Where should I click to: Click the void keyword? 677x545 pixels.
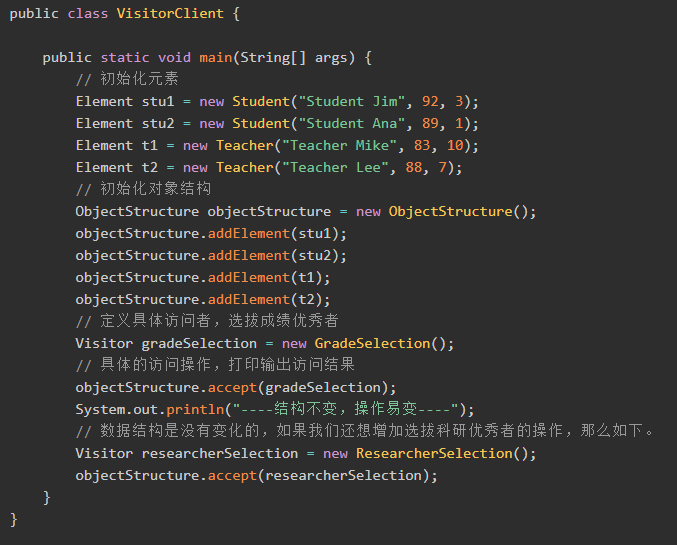174,57
